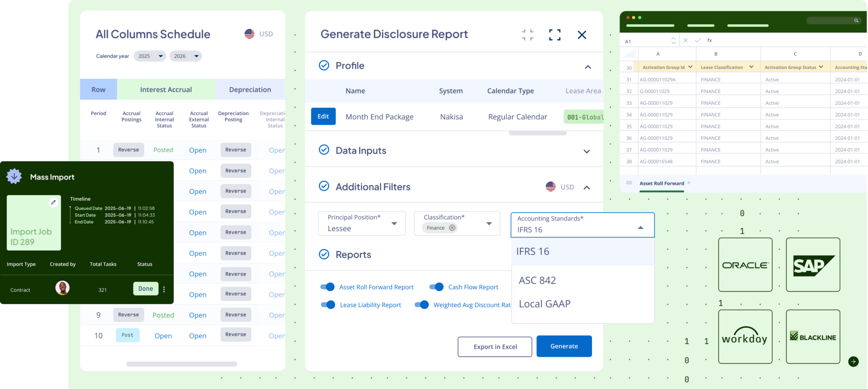Viewport: 868px width, 389px height.
Task: Toggle the Asset Roll Forward Report switch
Action: (x=328, y=287)
